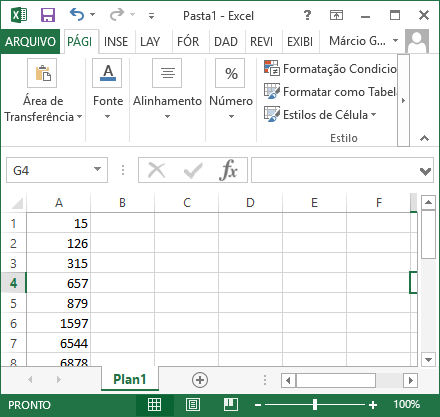Screen dimensions: 440x417
Task: Open the Área de Transferência clipboard group
Action: click(x=43, y=91)
